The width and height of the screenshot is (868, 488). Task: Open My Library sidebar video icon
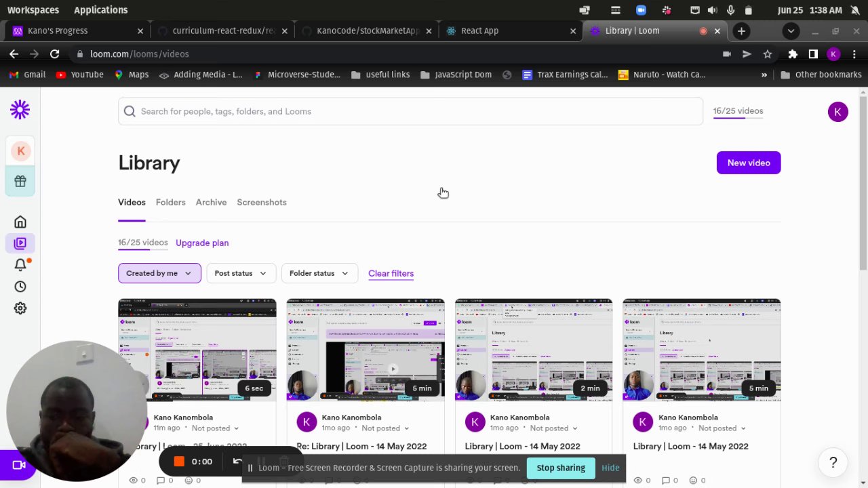click(20, 243)
